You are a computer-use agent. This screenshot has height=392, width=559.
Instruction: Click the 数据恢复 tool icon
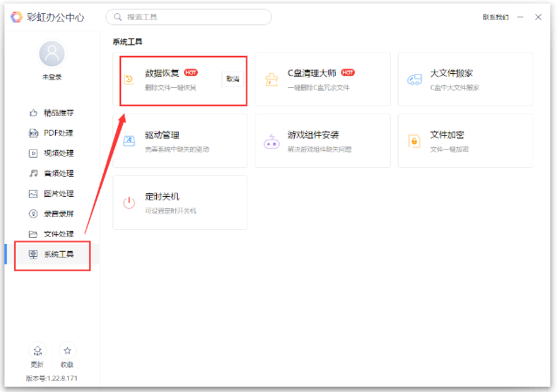129,79
